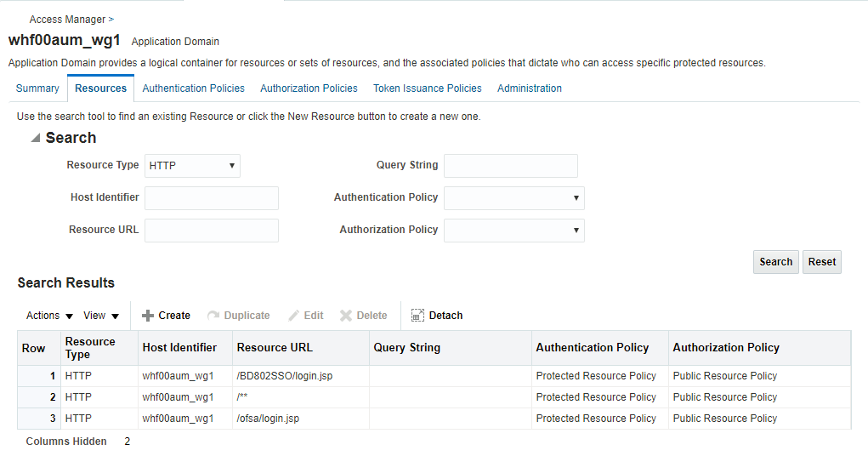The width and height of the screenshot is (868, 456).
Task: Click the Access Manager breadcrumb link
Action: click(x=67, y=19)
